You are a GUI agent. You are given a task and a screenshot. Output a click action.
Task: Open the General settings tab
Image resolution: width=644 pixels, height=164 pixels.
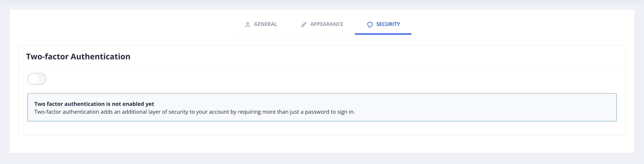[x=261, y=24]
